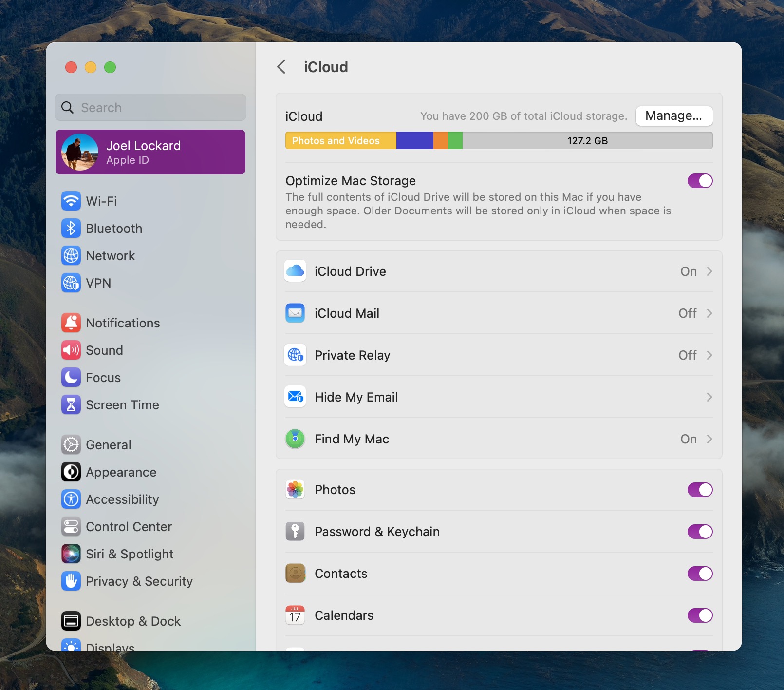784x690 pixels.
Task: Click the Private Relay globe icon
Action: [x=295, y=355]
